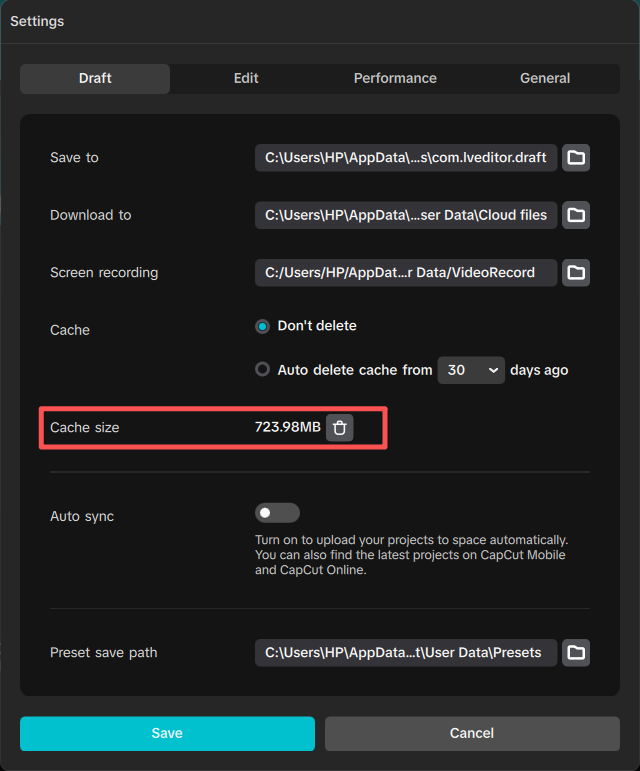Enable Auto delete cache radio button
Viewport: 640px width, 771px height.
(x=263, y=369)
